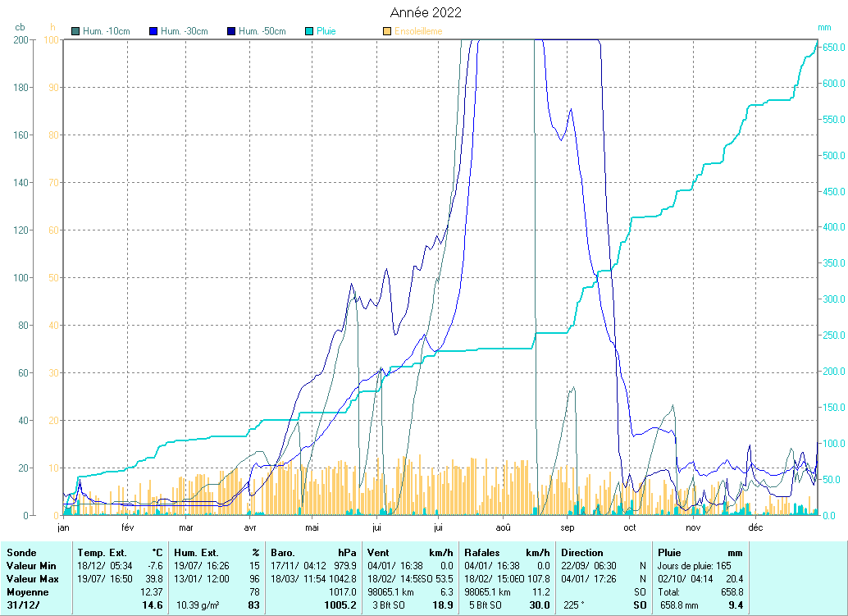This screenshot has width=848, height=616.
Task: Click the Pluie legend color square
Action: click(309, 31)
